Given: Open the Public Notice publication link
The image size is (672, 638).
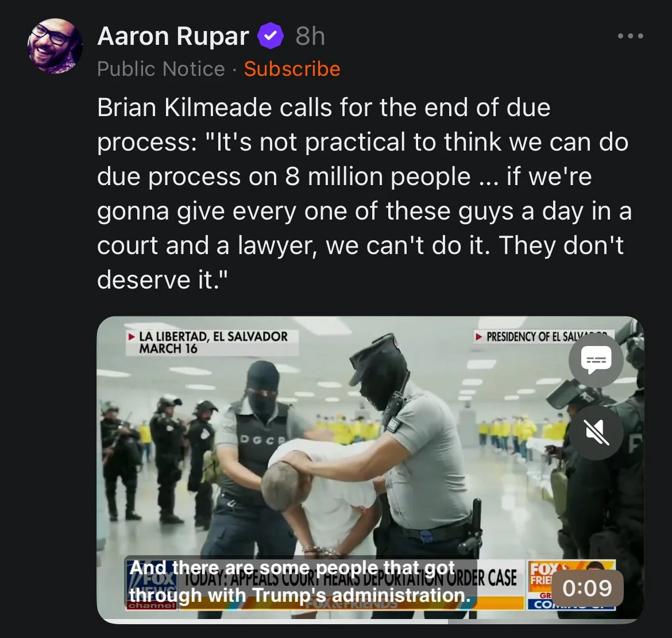Looking at the screenshot, I should click(161, 69).
